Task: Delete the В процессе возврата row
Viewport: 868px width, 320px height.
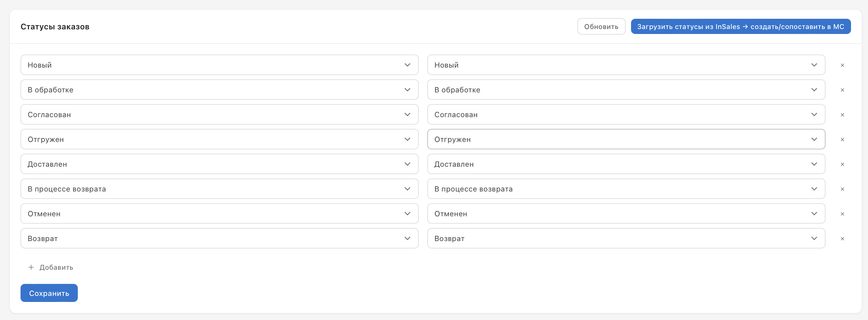Action: pyautogui.click(x=842, y=189)
